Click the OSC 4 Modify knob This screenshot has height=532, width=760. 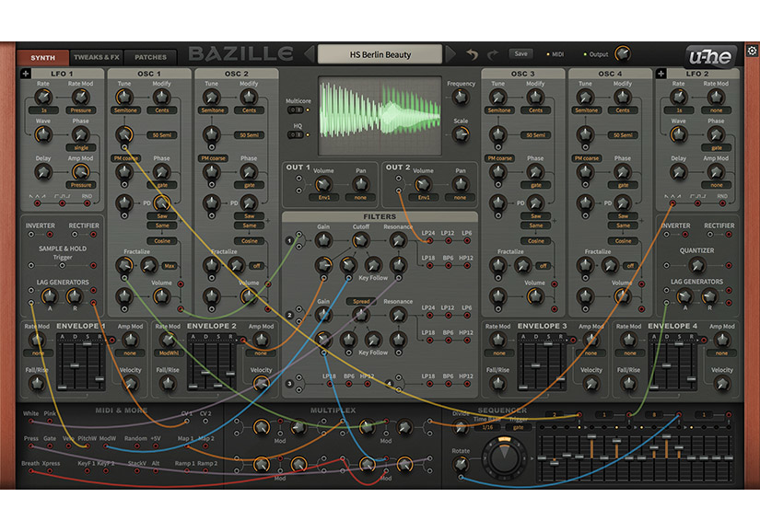(623, 98)
